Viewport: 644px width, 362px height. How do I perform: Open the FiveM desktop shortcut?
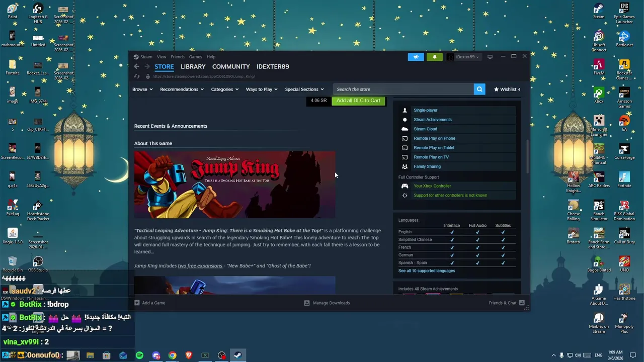coord(599,67)
